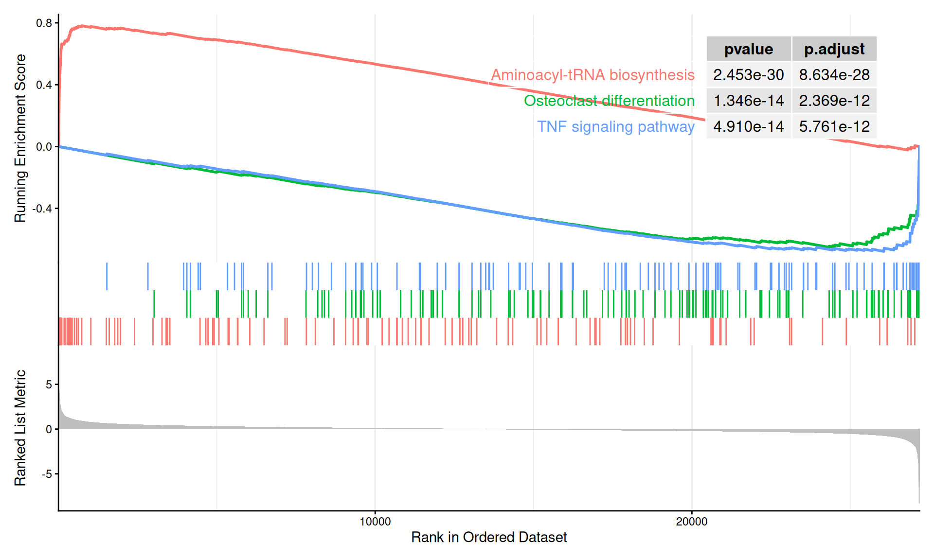Click the Osteoclast differentiation label
This screenshot has height=560, width=934.
pos(609,101)
